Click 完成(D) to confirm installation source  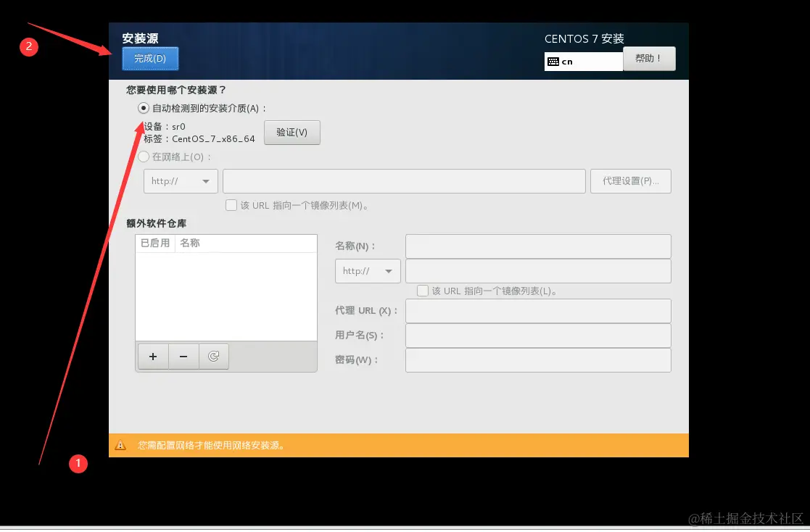point(150,59)
